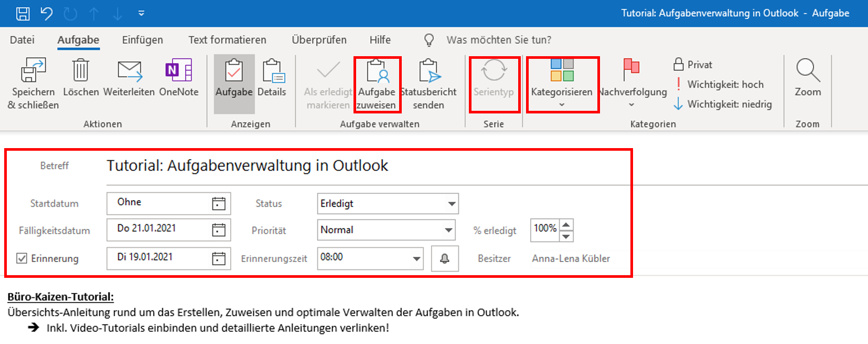Open the Erinnerung date calendar picker

point(219,258)
